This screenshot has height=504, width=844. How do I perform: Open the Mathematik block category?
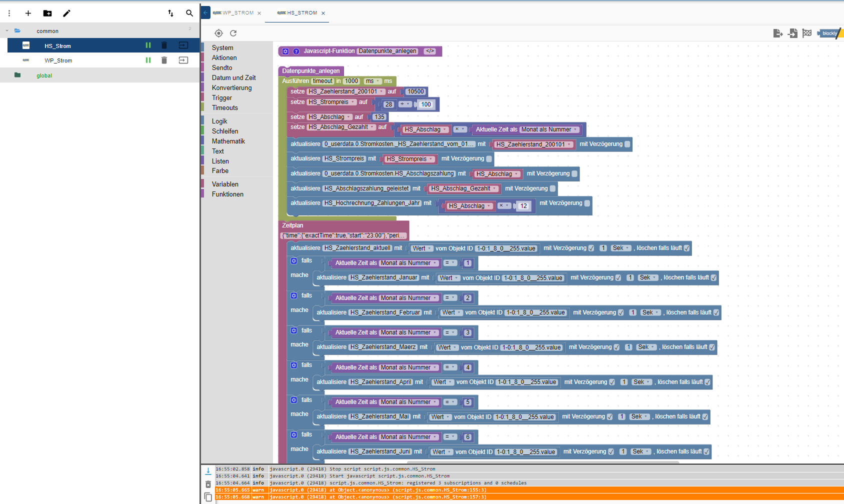pyautogui.click(x=228, y=141)
